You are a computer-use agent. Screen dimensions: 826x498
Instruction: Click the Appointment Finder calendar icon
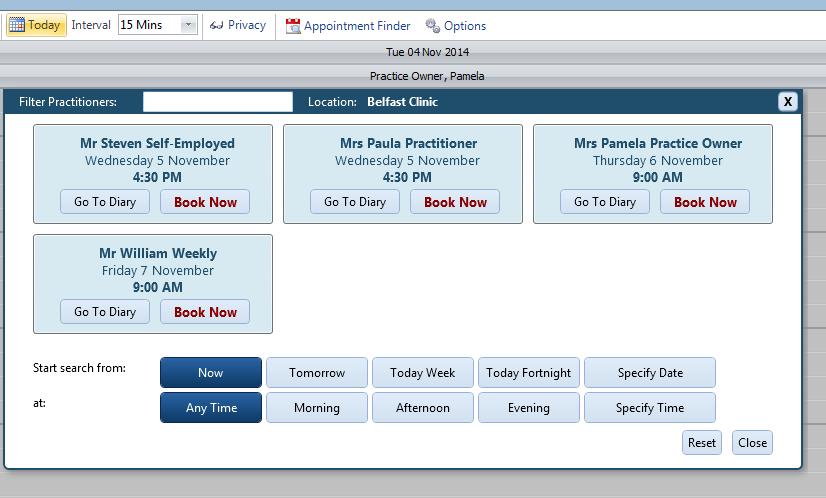(293, 26)
